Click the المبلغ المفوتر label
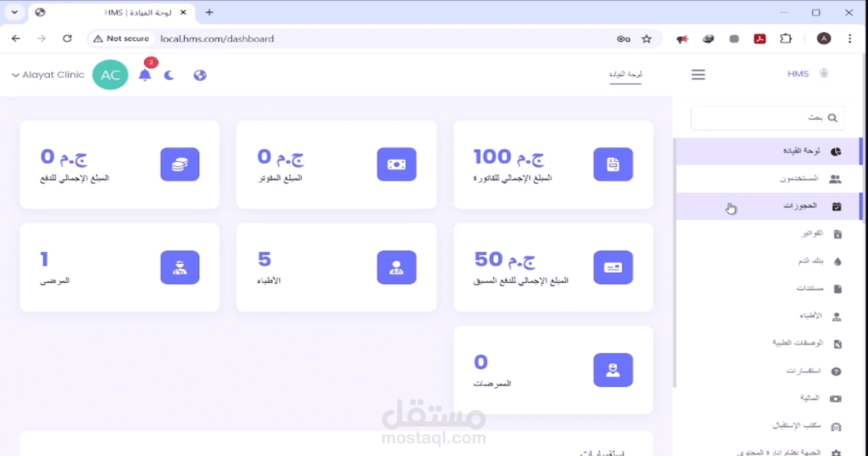Image resolution: width=868 pixels, height=456 pixels. 280,178
